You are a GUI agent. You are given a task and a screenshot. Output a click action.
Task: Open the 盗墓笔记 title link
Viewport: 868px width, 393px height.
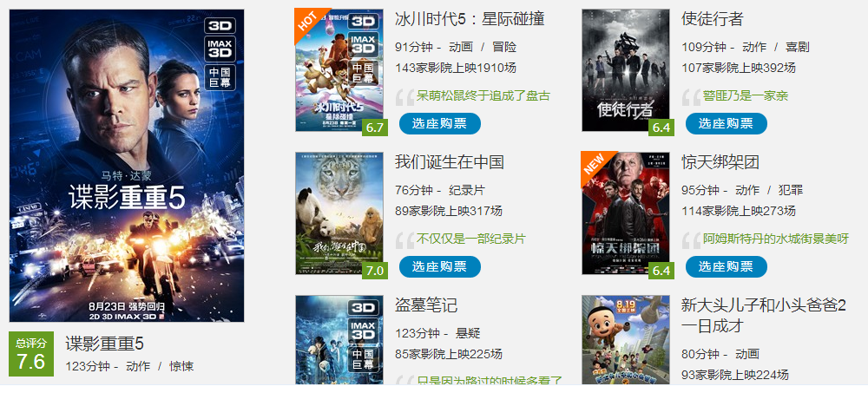click(425, 305)
